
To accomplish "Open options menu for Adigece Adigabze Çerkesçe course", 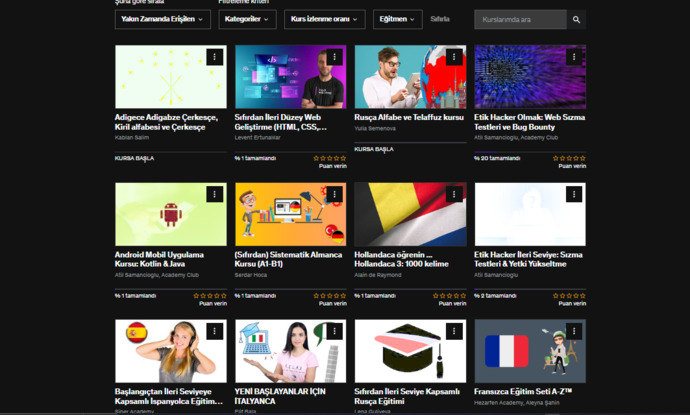I will [215, 57].
